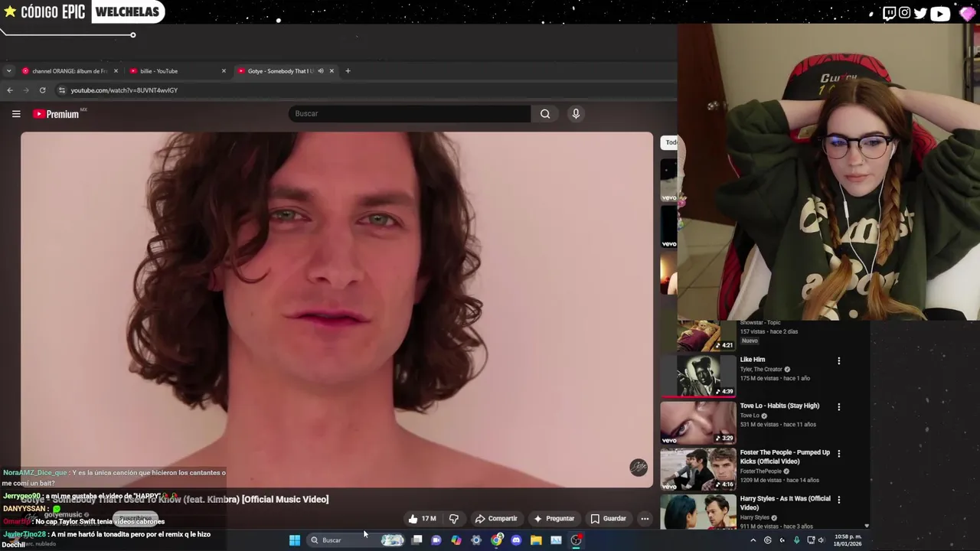The image size is (980, 551).
Task: Close the billie - YouTube tab
Action: pos(224,71)
